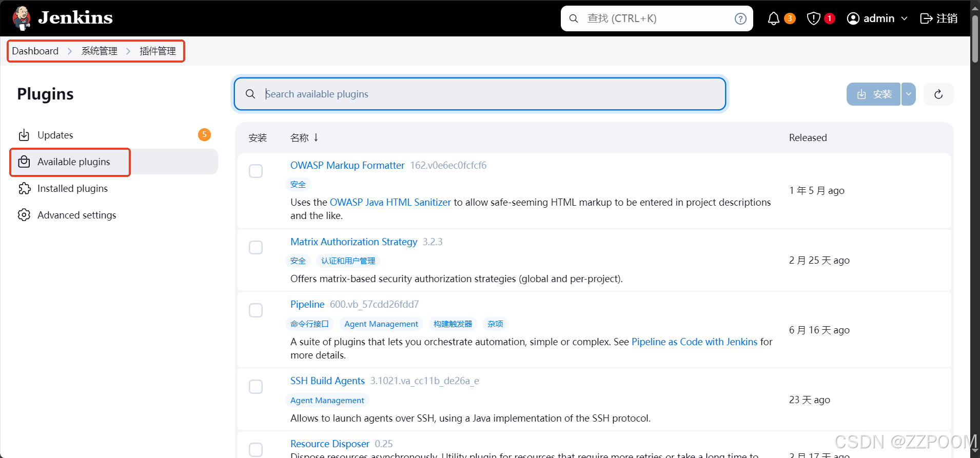
Task: Click the logout arrow icon
Action: (x=926, y=18)
